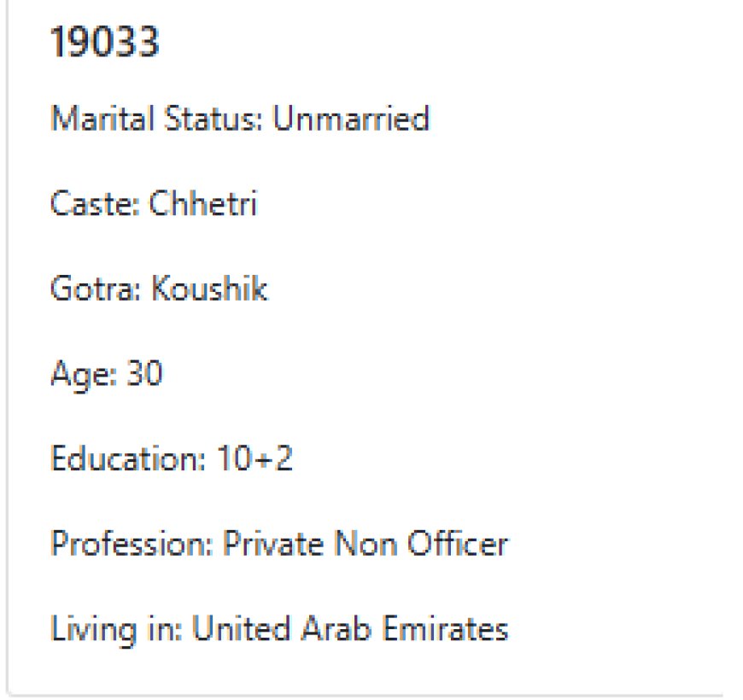
Task: Click the Age label text
Action: [84, 375]
